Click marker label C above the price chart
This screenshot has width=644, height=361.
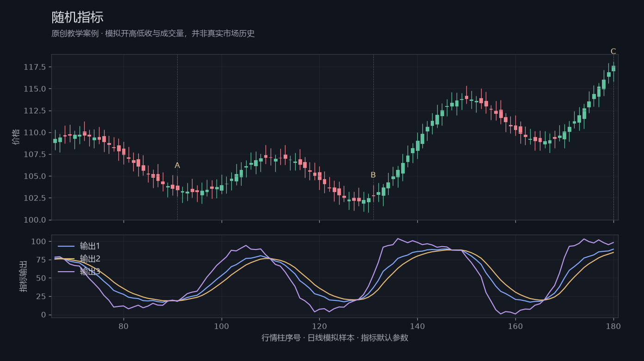[x=613, y=51]
